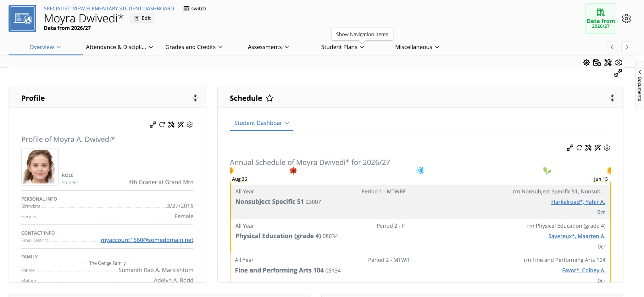Maximize the Annual Schedule widget with its expand arrows icon

pos(570,148)
